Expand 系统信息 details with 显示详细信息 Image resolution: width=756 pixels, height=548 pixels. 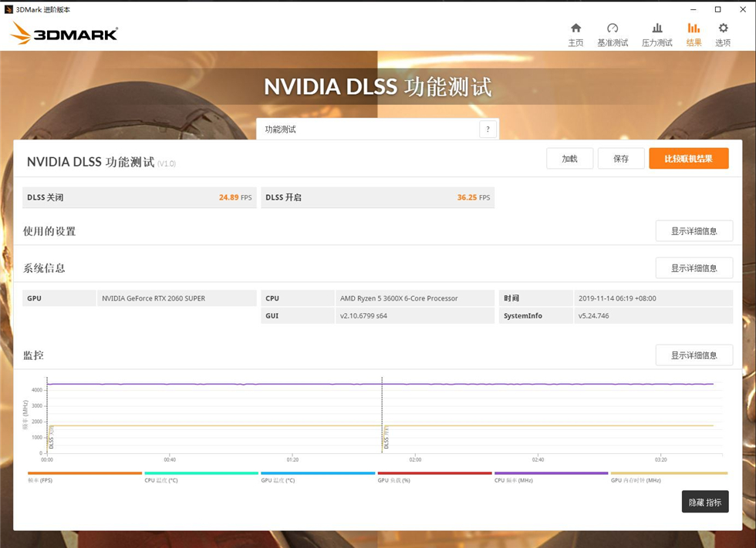pyautogui.click(x=694, y=268)
